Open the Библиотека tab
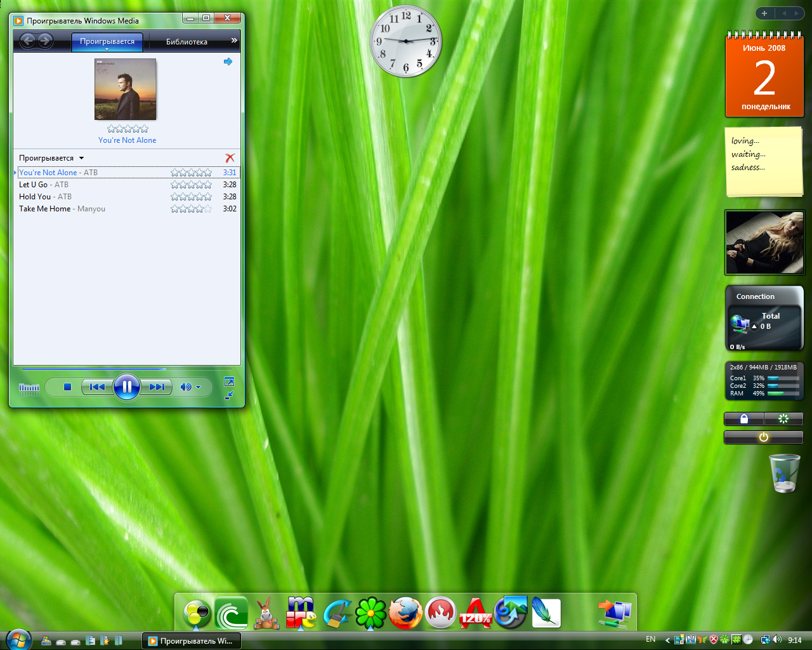This screenshot has height=650, width=812. [x=187, y=42]
